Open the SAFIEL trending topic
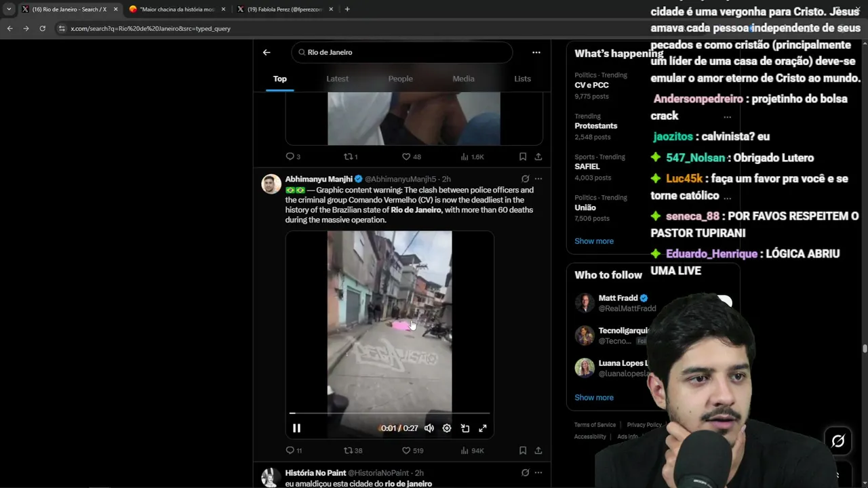 587,167
